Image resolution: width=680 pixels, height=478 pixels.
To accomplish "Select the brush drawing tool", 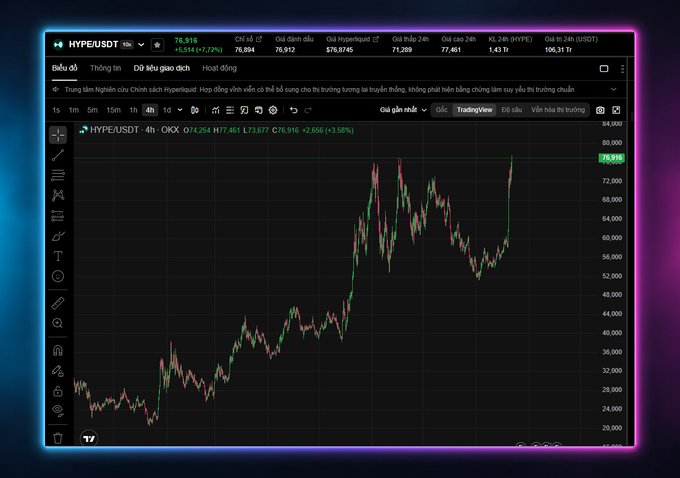I will (58, 236).
